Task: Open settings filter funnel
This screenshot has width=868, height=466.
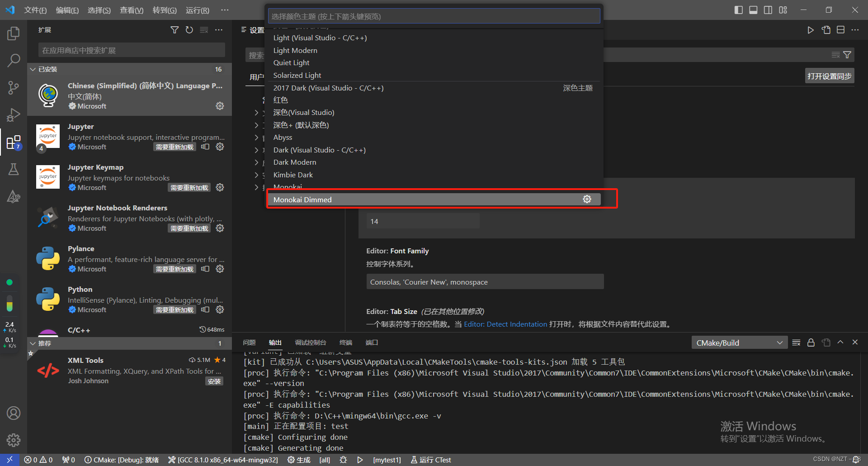Action: click(x=847, y=55)
